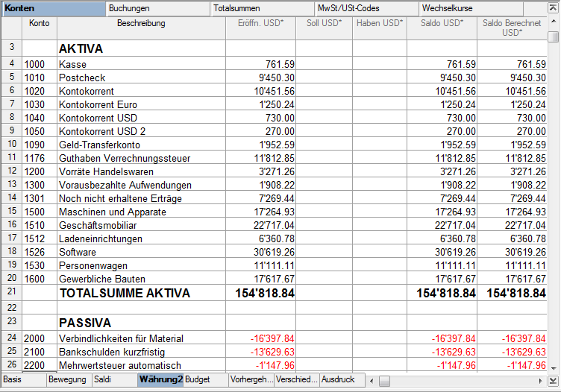Select the Geld-Transferkonto row description

141,145
